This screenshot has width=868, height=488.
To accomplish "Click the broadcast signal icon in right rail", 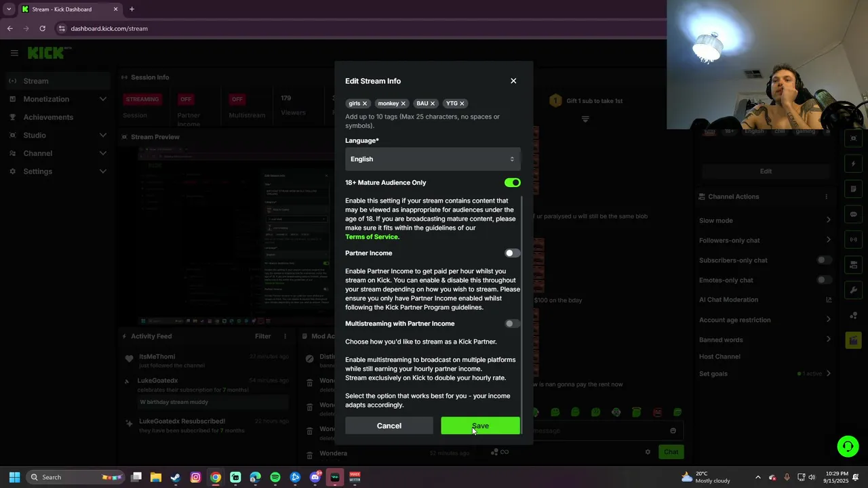I will [853, 239].
